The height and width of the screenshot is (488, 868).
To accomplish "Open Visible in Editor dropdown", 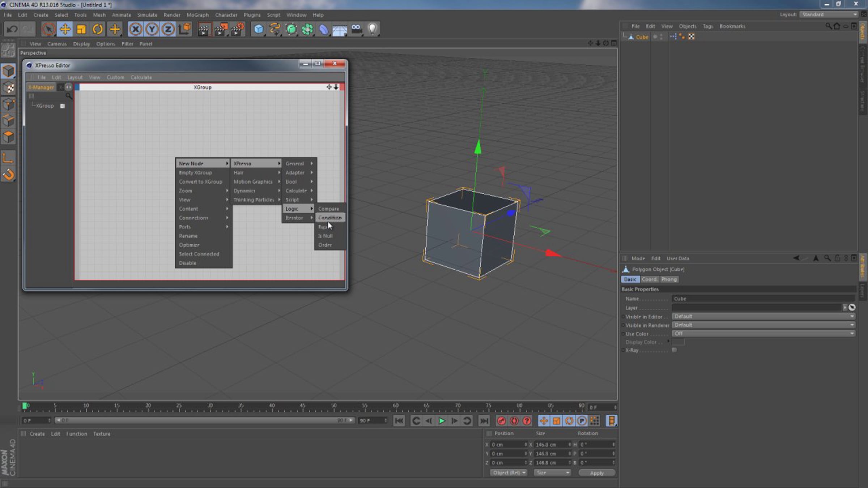I will (x=763, y=316).
